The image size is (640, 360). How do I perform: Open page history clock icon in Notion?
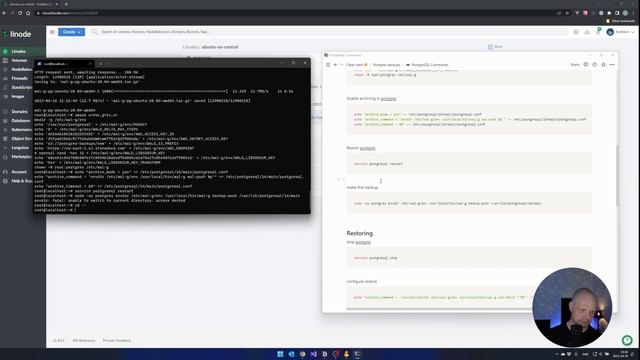pyautogui.click(x=595, y=64)
